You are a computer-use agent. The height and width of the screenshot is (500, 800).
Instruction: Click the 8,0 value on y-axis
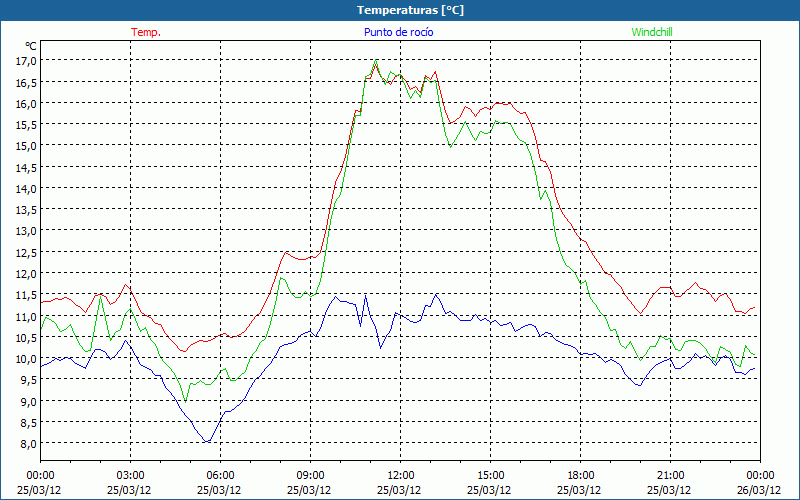[x=26, y=443]
